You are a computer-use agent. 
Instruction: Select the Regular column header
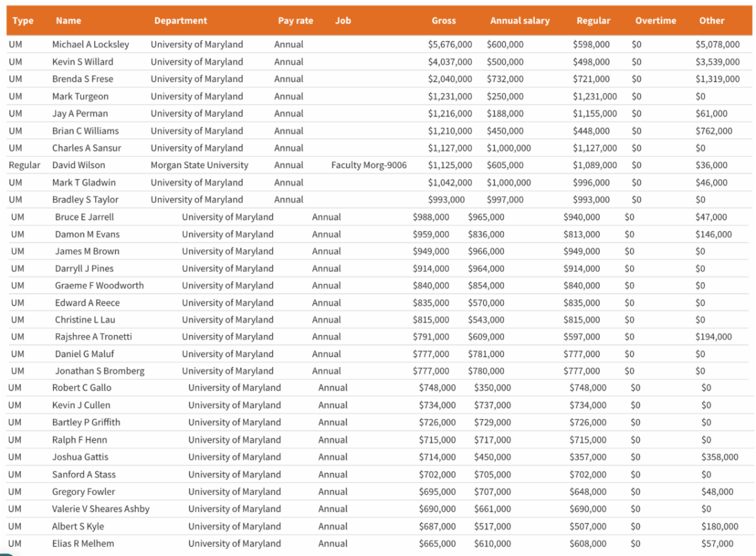(593, 21)
